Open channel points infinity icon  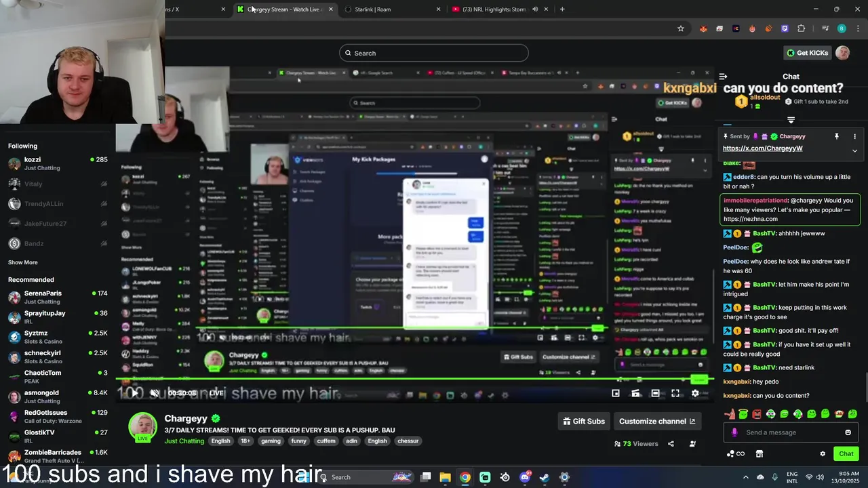coord(736,453)
